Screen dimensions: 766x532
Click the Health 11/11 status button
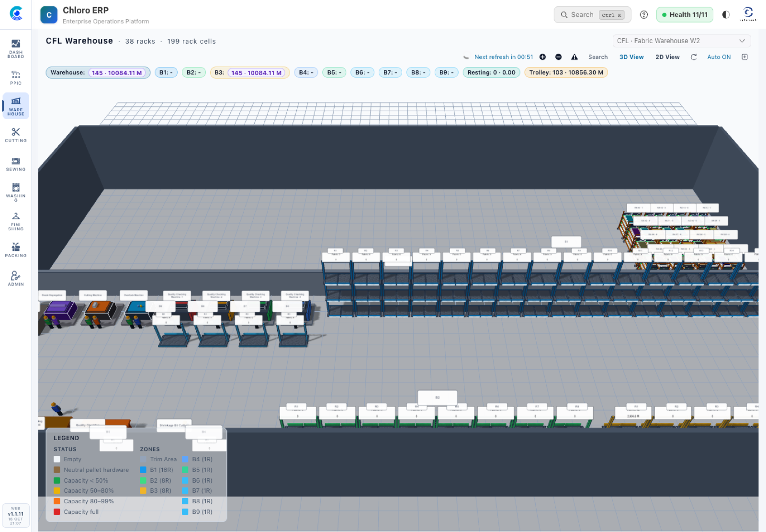tap(685, 15)
